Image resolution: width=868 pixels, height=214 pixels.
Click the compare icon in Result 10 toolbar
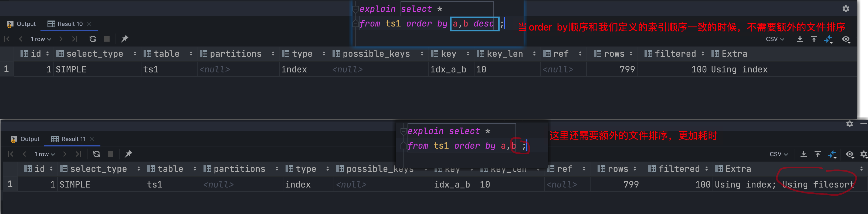coord(828,39)
